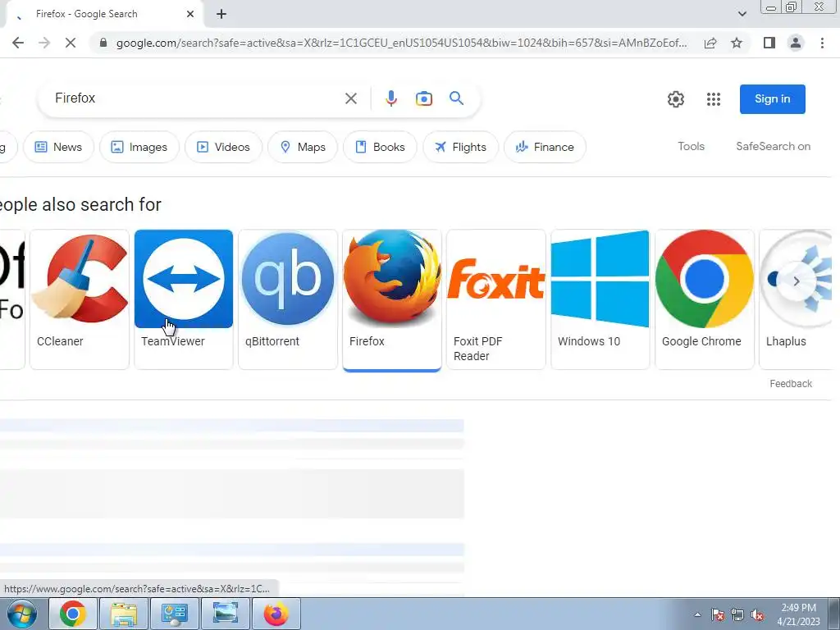
Task: Switch to Videos results
Action: (x=223, y=147)
